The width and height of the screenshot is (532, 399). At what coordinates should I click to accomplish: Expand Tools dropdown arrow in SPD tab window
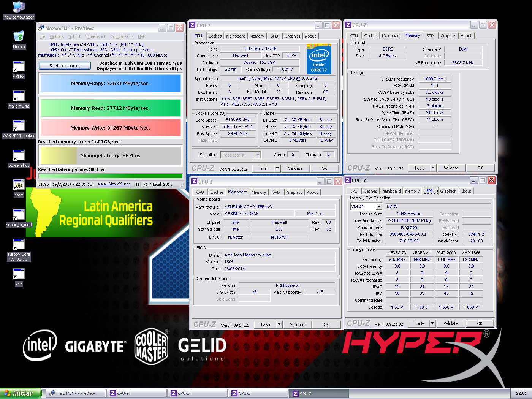432,323
